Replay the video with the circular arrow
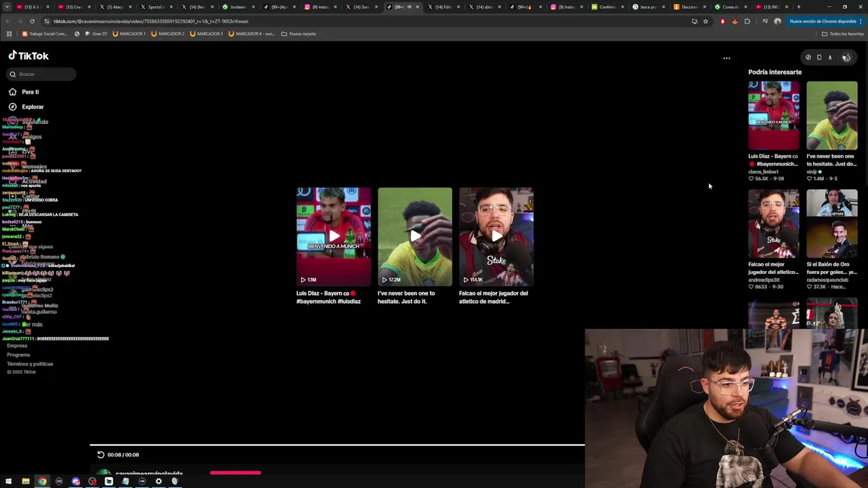The height and width of the screenshot is (488, 868). click(100, 455)
